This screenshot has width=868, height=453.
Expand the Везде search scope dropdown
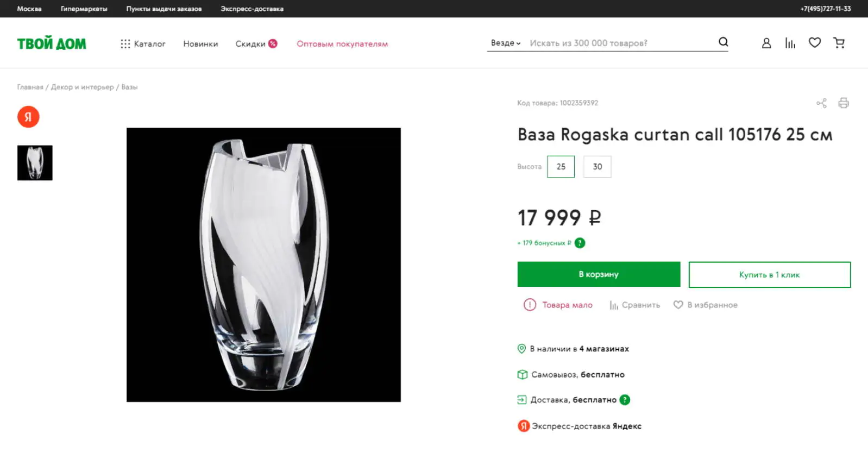(506, 43)
